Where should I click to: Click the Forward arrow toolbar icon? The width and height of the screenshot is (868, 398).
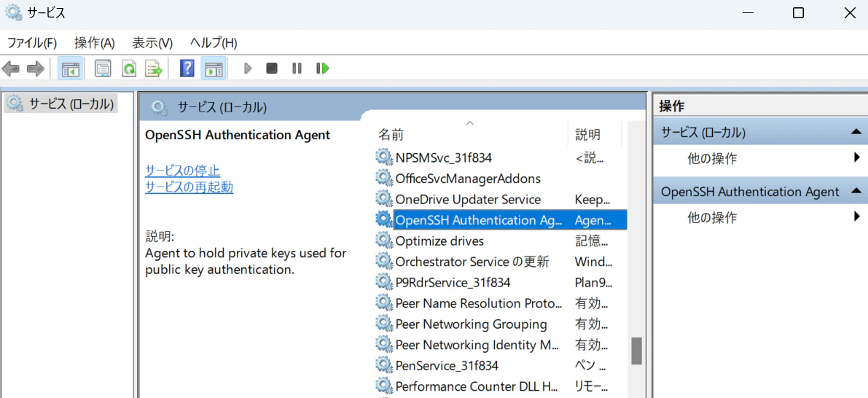coord(36,69)
